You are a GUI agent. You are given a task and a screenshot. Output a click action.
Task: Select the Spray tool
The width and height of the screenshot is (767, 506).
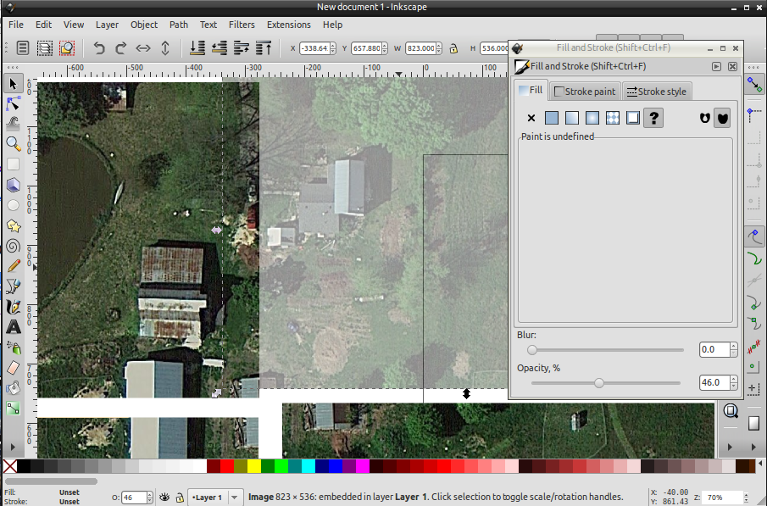13,347
